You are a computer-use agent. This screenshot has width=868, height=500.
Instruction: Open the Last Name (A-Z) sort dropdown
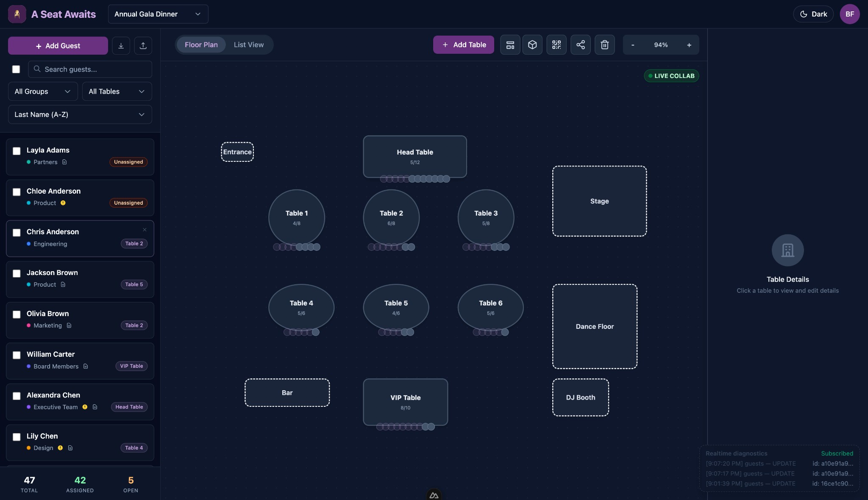coord(80,114)
